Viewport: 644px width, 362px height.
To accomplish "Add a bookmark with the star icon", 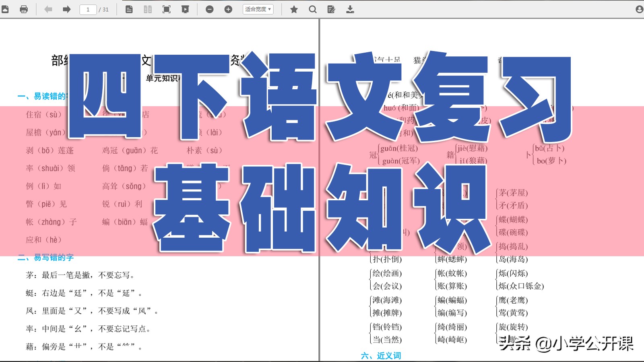I will [x=294, y=9].
